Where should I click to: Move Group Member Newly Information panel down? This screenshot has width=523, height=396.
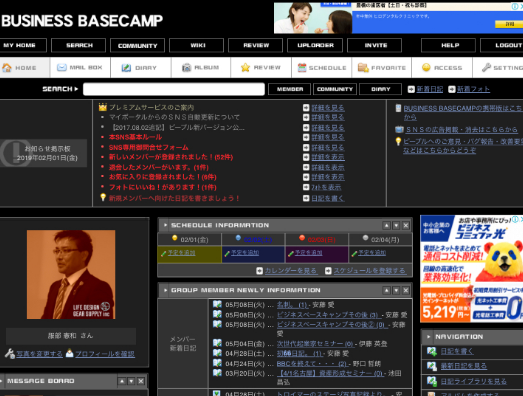396,291
